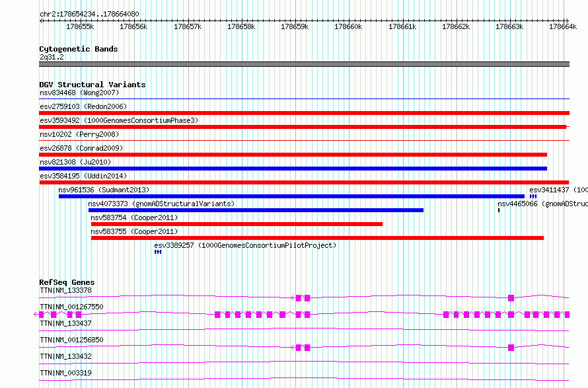Click the TTN|NM_133437 intron line
The image size is (588, 388).
click(x=304, y=330)
